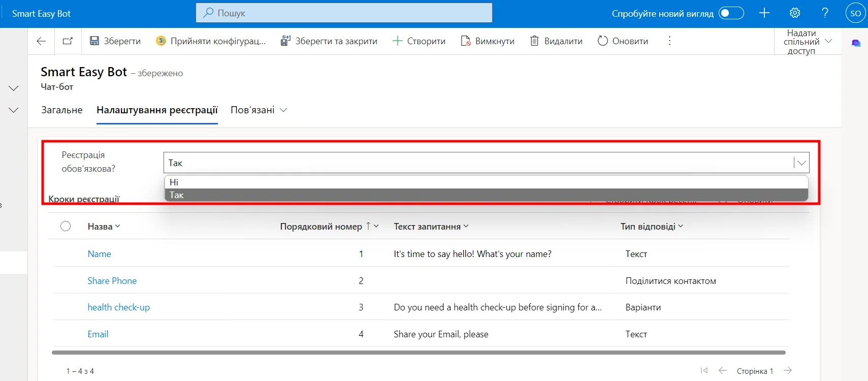Screen dimensions: 868x381
Task: Toggle Спробуйте новий вигляд switch
Action: (x=731, y=13)
